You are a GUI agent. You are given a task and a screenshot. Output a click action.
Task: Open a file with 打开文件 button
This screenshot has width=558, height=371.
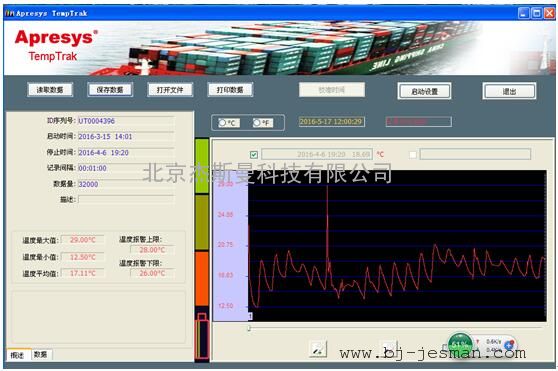click(x=170, y=90)
